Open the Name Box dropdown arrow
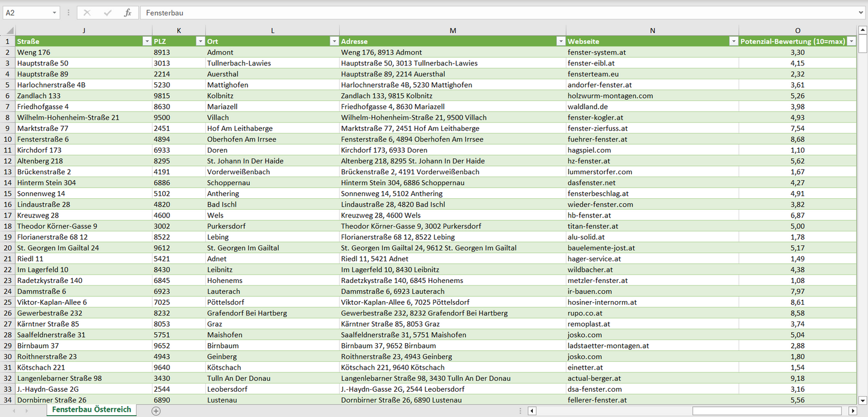This screenshot has height=417, width=868. point(55,13)
